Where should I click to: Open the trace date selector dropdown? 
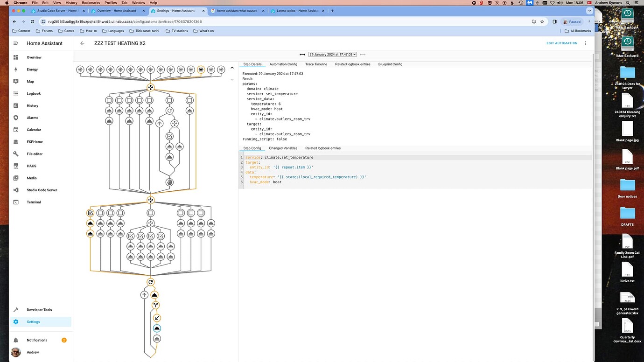pyautogui.click(x=332, y=55)
